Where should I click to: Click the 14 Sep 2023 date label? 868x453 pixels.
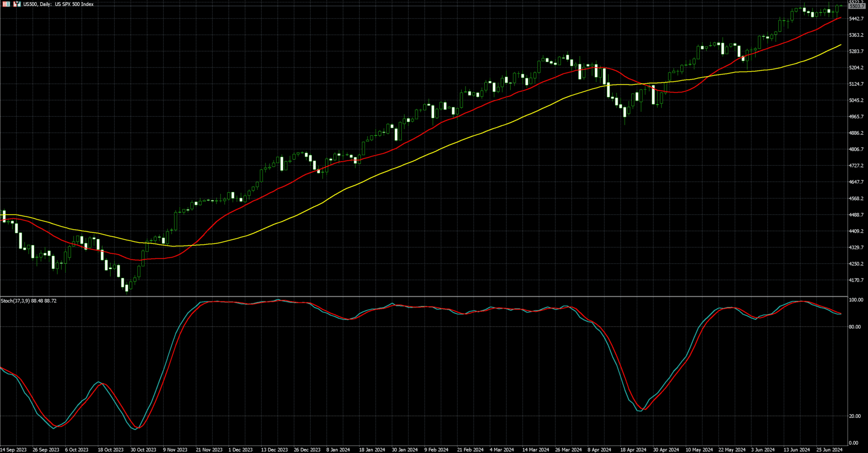(x=13, y=450)
